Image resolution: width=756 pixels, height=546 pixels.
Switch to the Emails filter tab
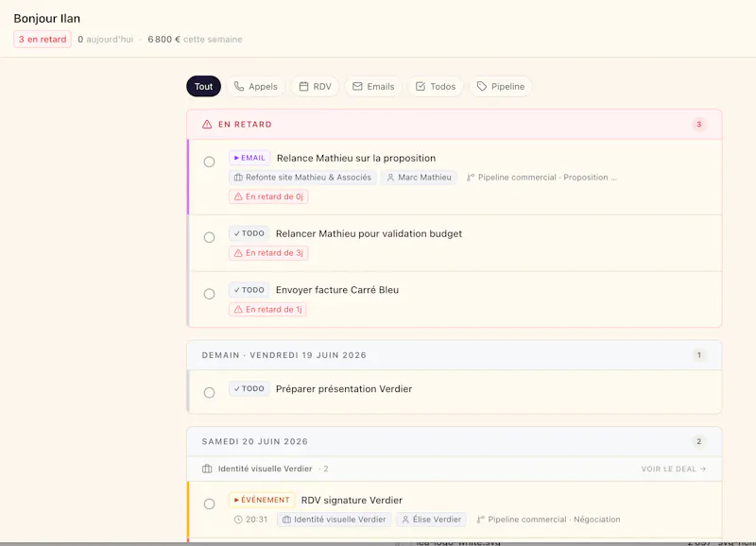point(373,86)
